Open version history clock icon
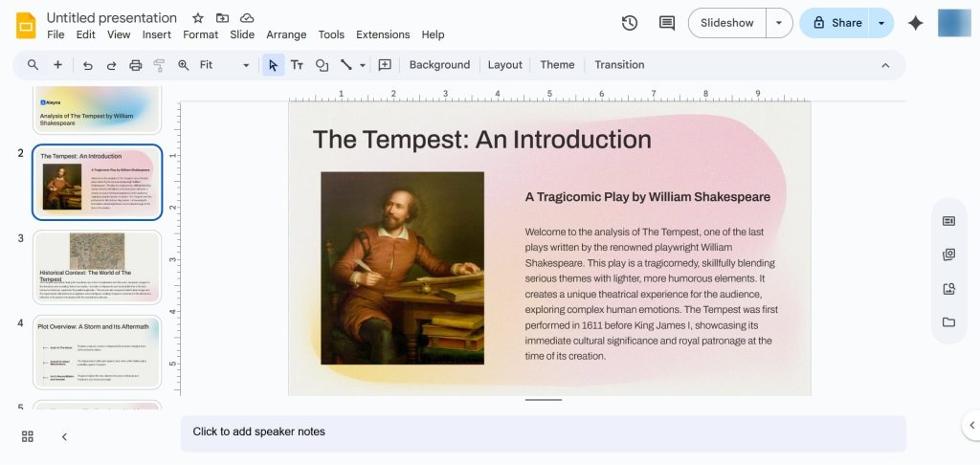The height and width of the screenshot is (465, 980). 630,23
